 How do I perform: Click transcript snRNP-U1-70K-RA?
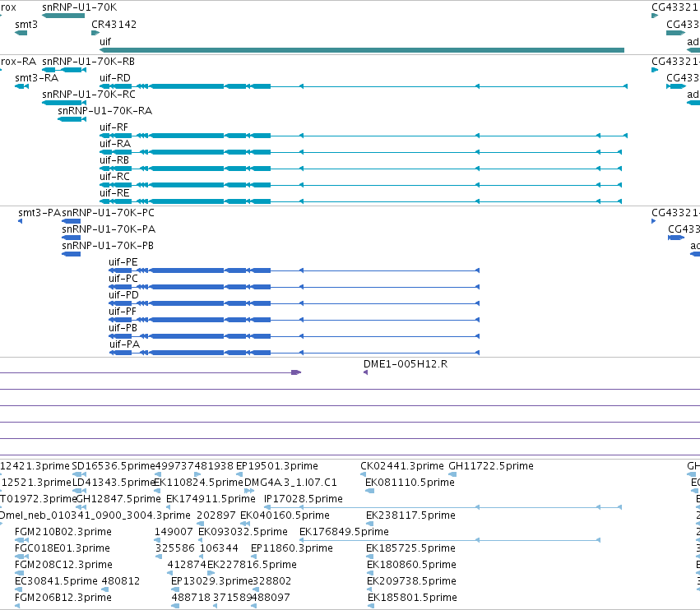click(72, 119)
